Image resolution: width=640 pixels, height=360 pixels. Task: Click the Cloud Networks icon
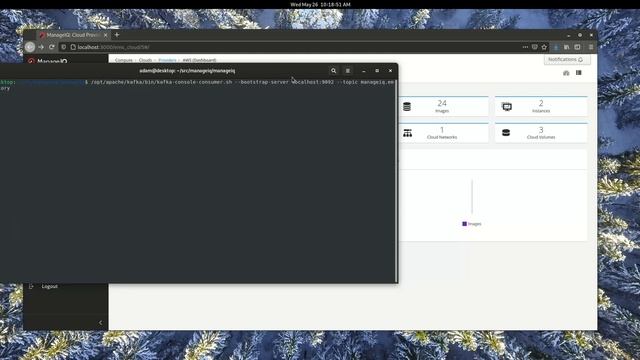[x=407, y=133]
